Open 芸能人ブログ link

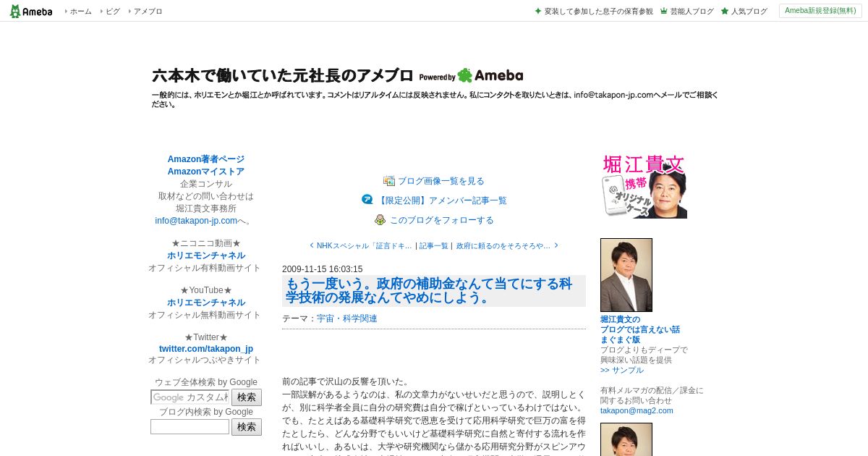click(692, 12)
